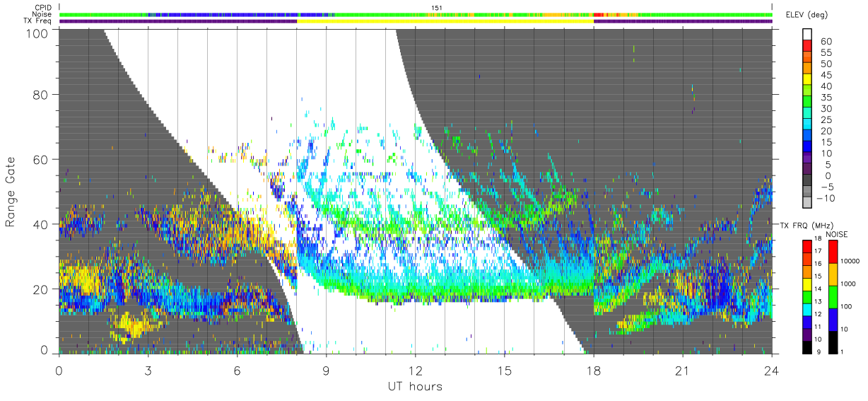Click the 24 tick label on UT hours axis
This screenshot has width=868, height=401.
click(x=771, y=369)
